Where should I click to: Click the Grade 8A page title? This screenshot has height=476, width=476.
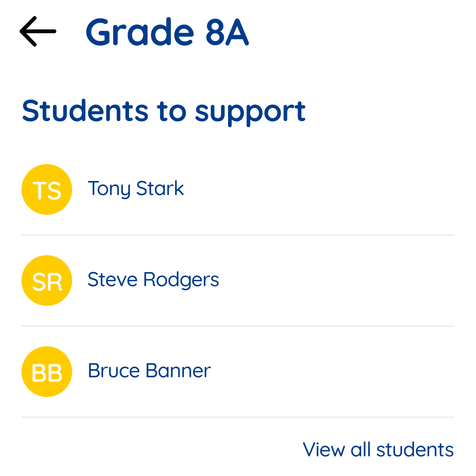coord(167,32)
